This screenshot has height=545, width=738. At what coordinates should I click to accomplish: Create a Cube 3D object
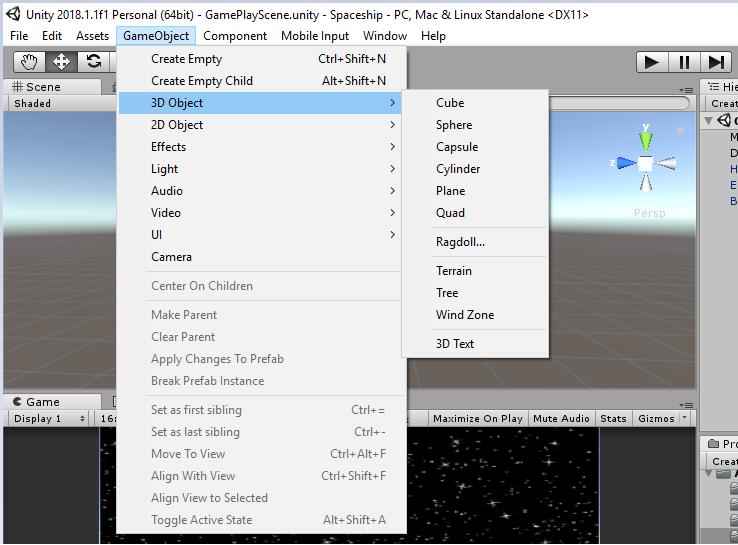(475, 103)
